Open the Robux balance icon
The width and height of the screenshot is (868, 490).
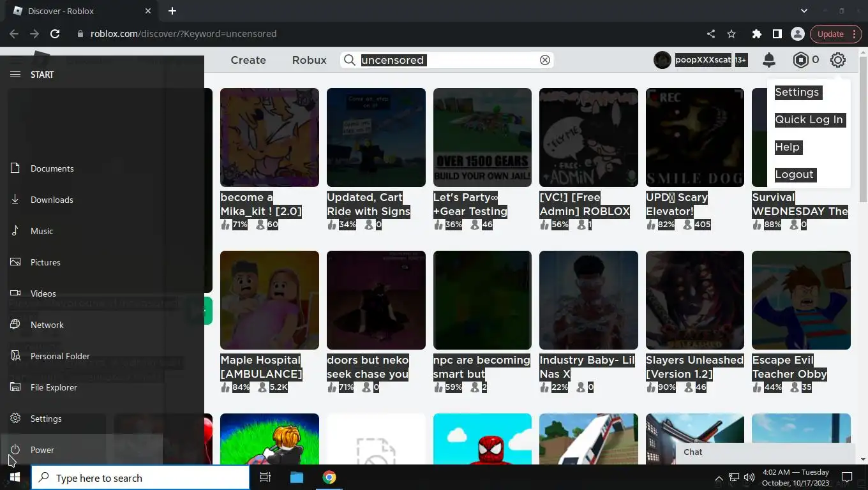pyautogui.click(x=800, y=60)
